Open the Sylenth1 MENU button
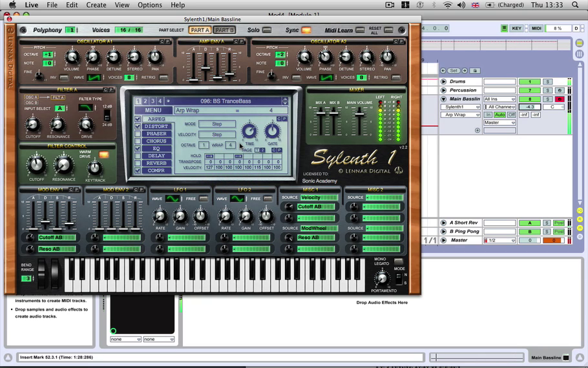This screenshot has height=368, width=588. click(x=153, y=110)
